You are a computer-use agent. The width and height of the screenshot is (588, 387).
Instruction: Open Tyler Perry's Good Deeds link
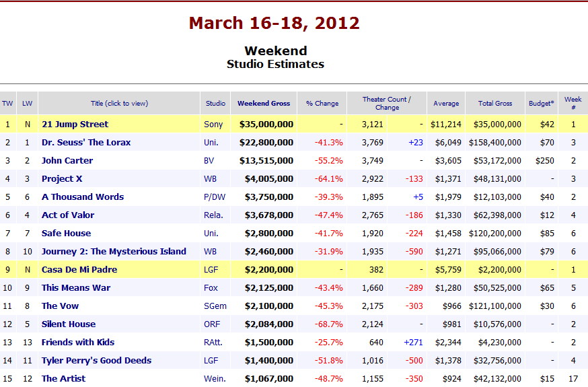click(x=97, y=361)
